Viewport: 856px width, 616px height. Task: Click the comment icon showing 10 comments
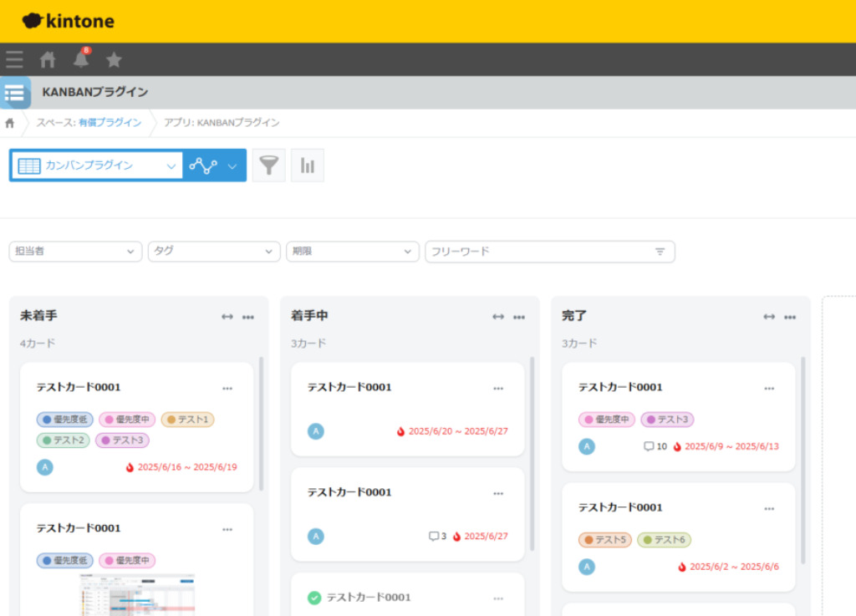[649, 446]
